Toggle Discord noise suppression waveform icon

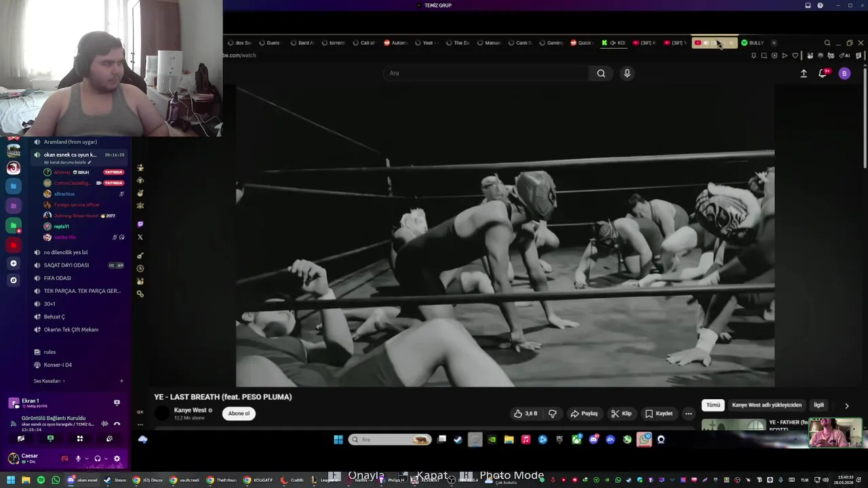tap(104, 424)
